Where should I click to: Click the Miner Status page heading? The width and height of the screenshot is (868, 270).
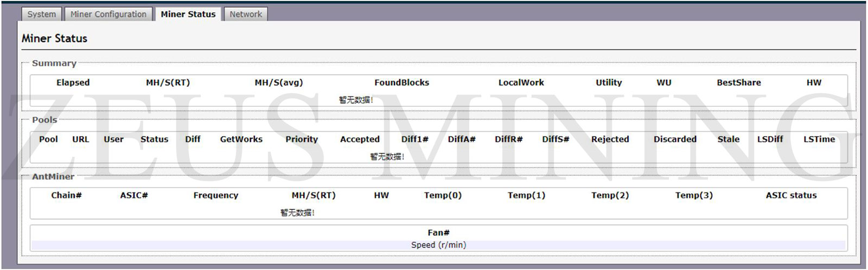pos(54,38)
